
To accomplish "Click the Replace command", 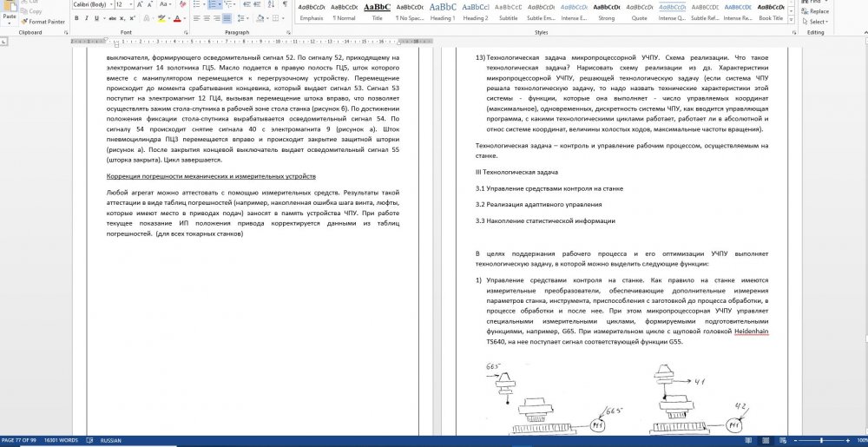I will tap(815, 11).
